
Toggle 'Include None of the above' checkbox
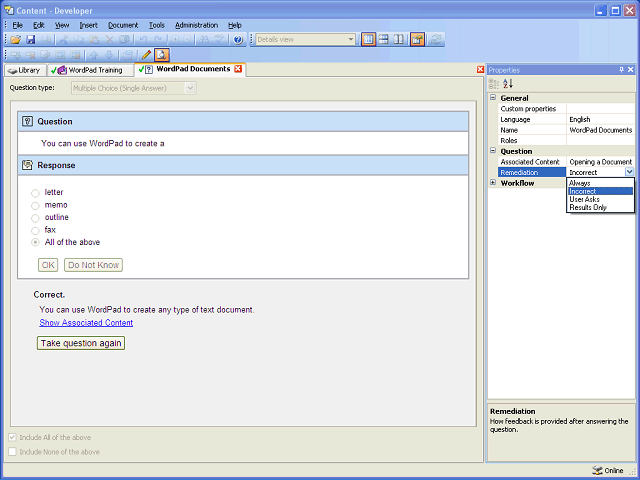12,452
